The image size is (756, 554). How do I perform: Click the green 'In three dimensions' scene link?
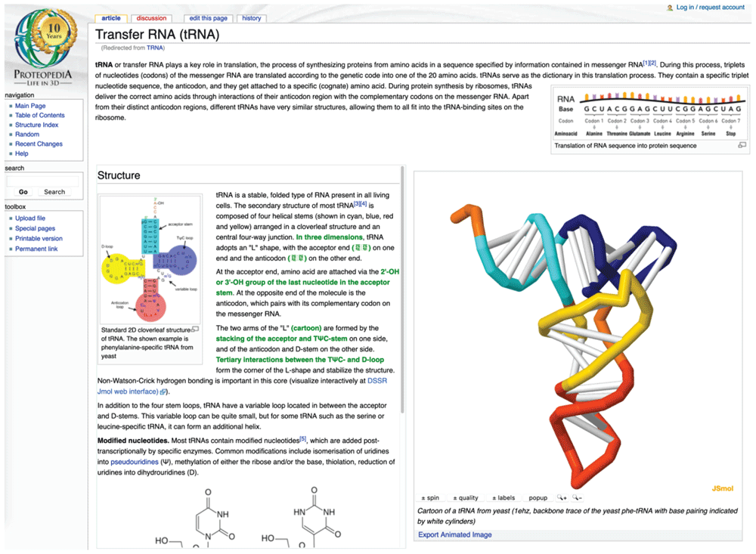point(330,237)
